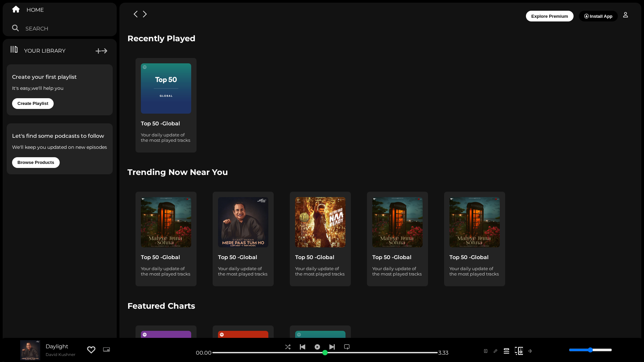Viewport: 644px width, 362px height.
Task: Click the now-playing album art thumbnail
Action: pos(30,350)
